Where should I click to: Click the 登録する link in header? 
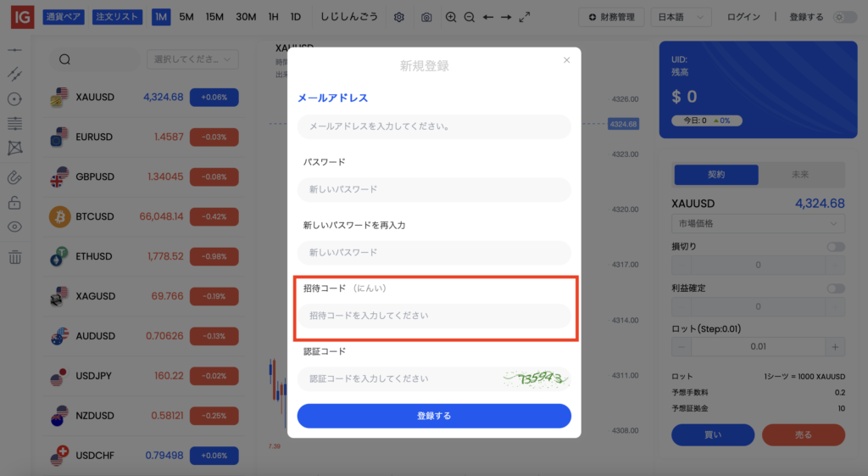click(x=806, y=17)
